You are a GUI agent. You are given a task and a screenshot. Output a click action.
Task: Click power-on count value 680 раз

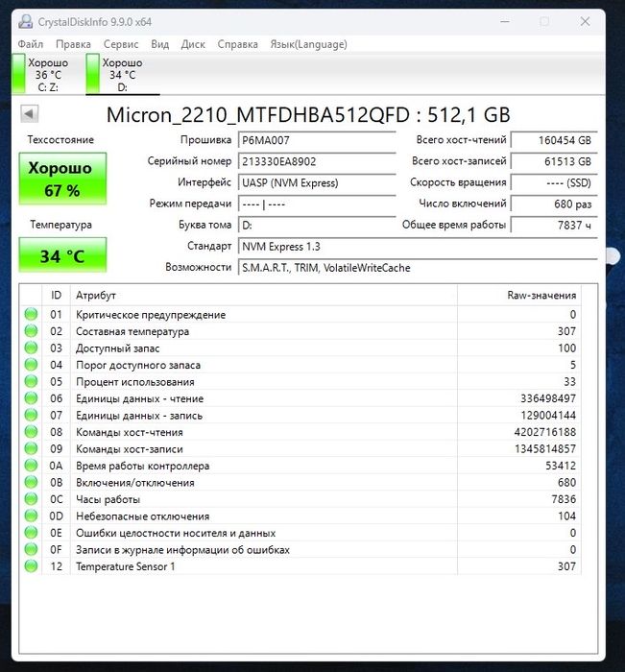point(554,204)
